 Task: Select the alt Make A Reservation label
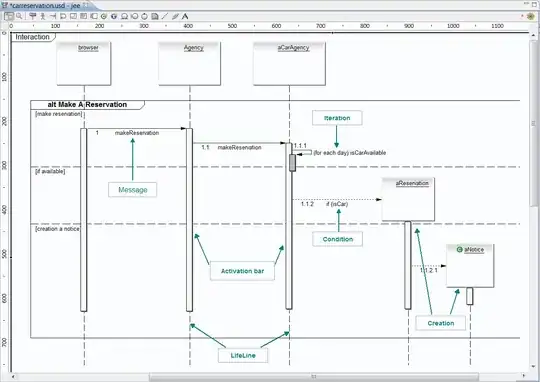pyautogui.click(x=87, y=105)
